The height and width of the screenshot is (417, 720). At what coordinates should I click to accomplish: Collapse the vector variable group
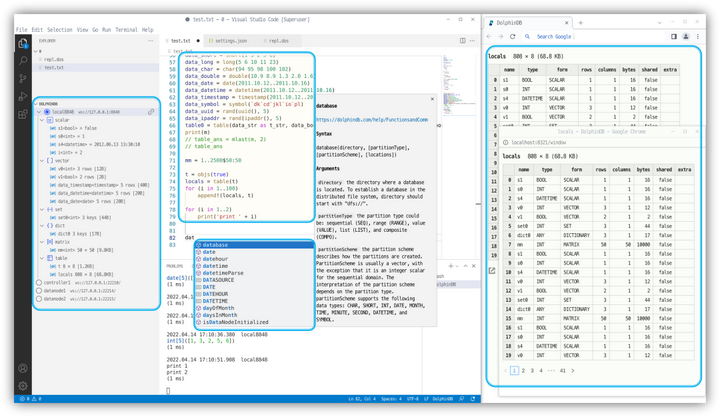pyautogui.click(x=43, y=160)
